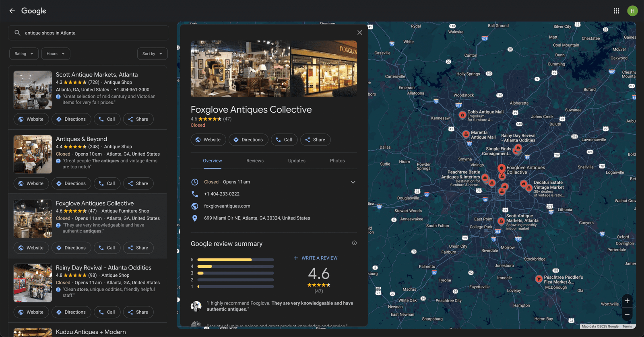Screen dimensions: 644x337
Task: Zoom out on the map
Action: coord(627,314)
